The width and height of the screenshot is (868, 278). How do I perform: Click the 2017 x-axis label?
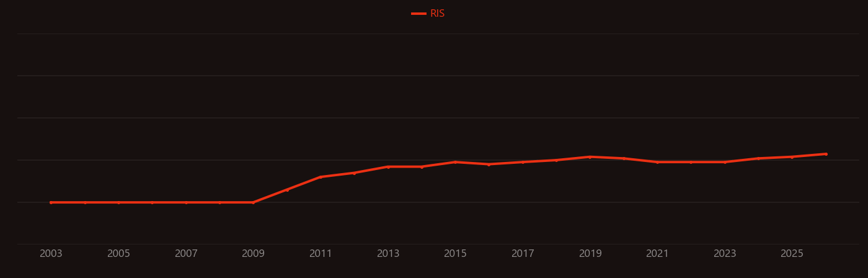tap(523, 254)
